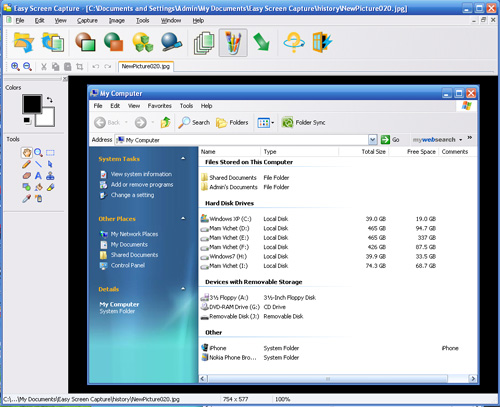Viewport: 500px width, 407px height.
Task: Click the scissors cut icon
Action: pos(44,67)
